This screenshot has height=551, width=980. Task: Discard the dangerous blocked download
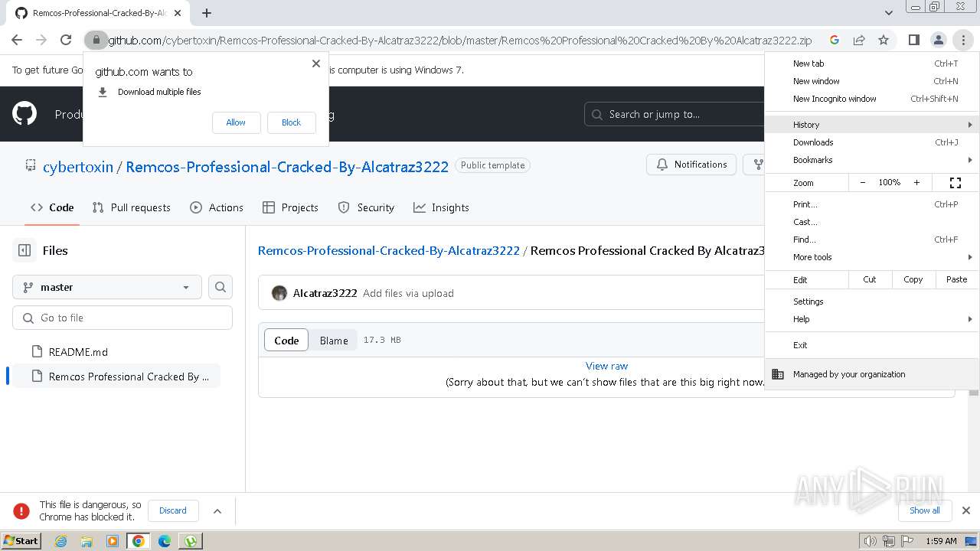pyautogui.click(x=173, y=510)
